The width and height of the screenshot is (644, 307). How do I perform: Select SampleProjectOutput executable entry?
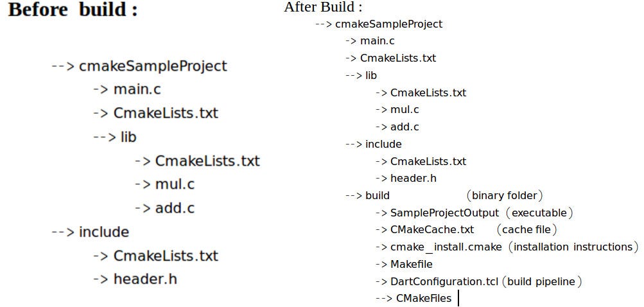[445, 213]
